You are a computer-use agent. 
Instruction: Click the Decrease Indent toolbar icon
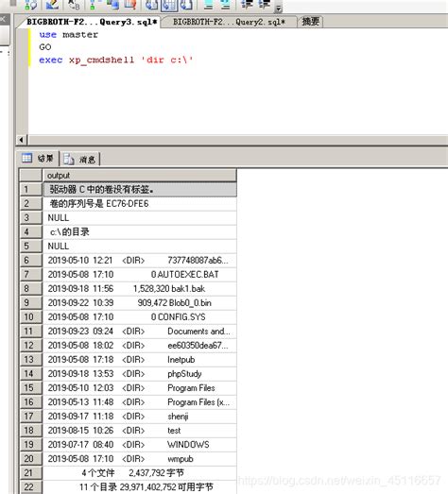click(x=248, y=4)
